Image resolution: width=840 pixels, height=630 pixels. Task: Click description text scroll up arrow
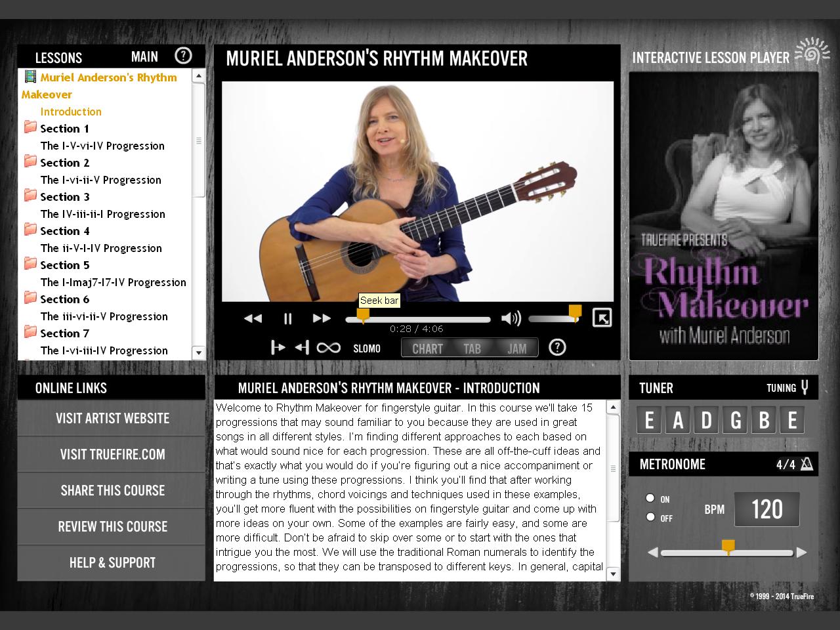613,407
